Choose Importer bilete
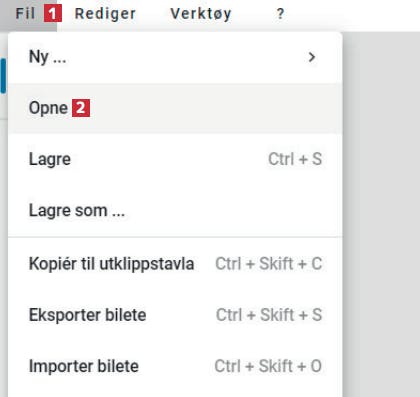The width and height of the screenshot is (420, 397). [175, 366]
